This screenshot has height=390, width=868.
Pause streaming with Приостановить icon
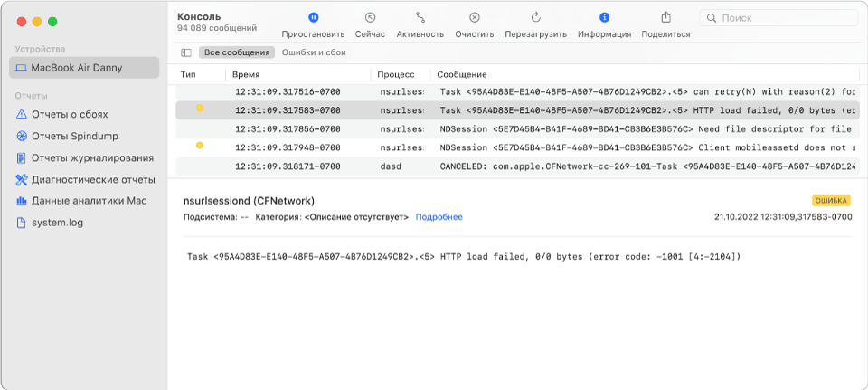(314, 17)
